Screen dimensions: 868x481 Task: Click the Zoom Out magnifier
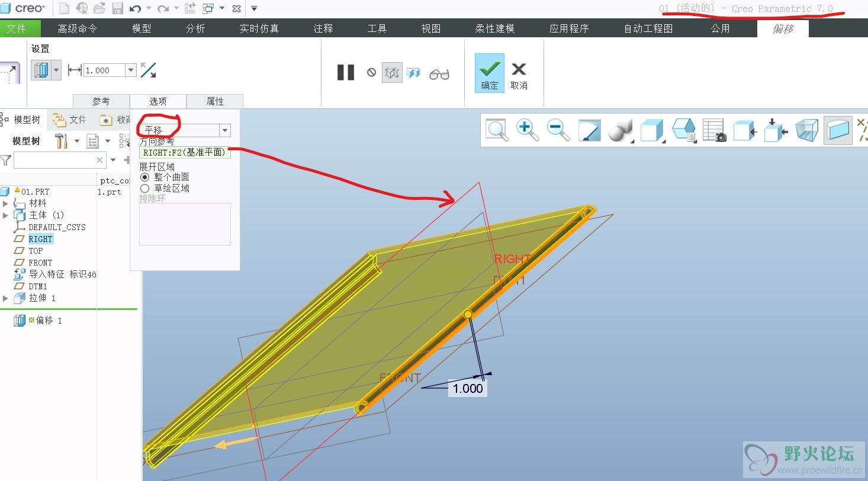point(558,130)
